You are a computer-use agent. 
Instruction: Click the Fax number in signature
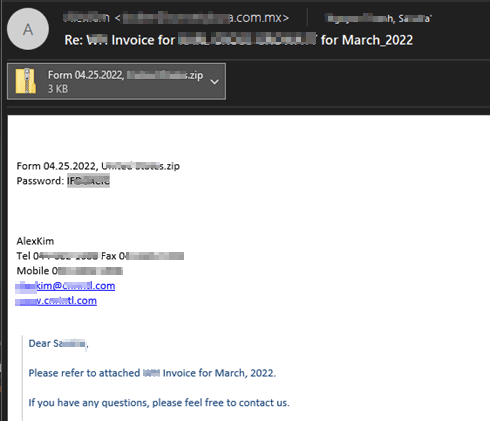pyautogui.click(x=142, y=256)
